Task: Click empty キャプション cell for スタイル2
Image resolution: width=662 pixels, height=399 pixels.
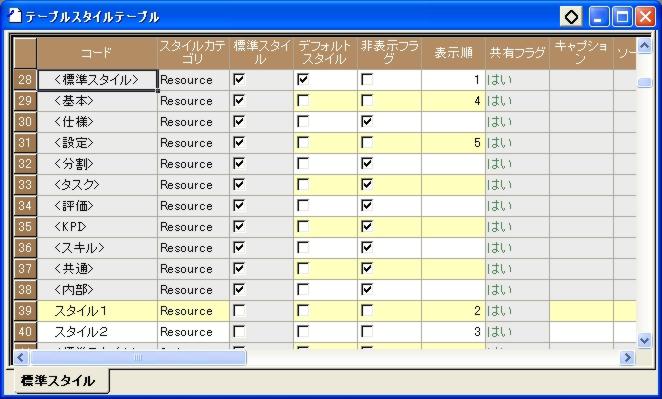Action: pos(581,331)
